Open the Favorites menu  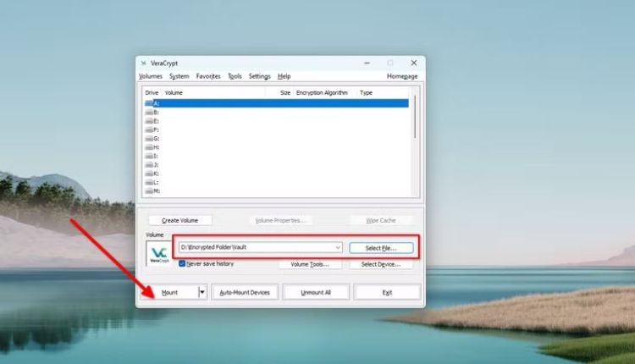click(x=208, y=76)
